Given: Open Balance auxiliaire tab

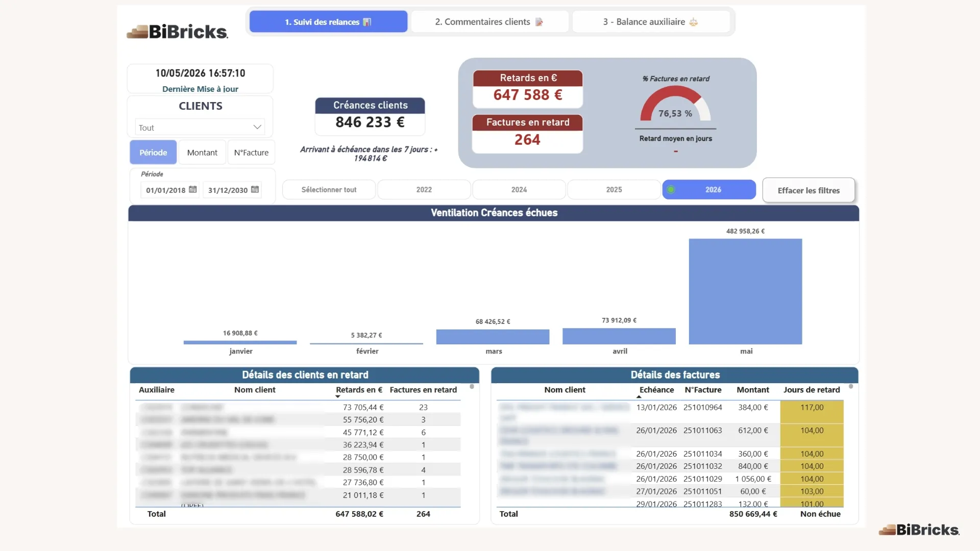Looking at the screenshot, I should (x=651, y=22).
